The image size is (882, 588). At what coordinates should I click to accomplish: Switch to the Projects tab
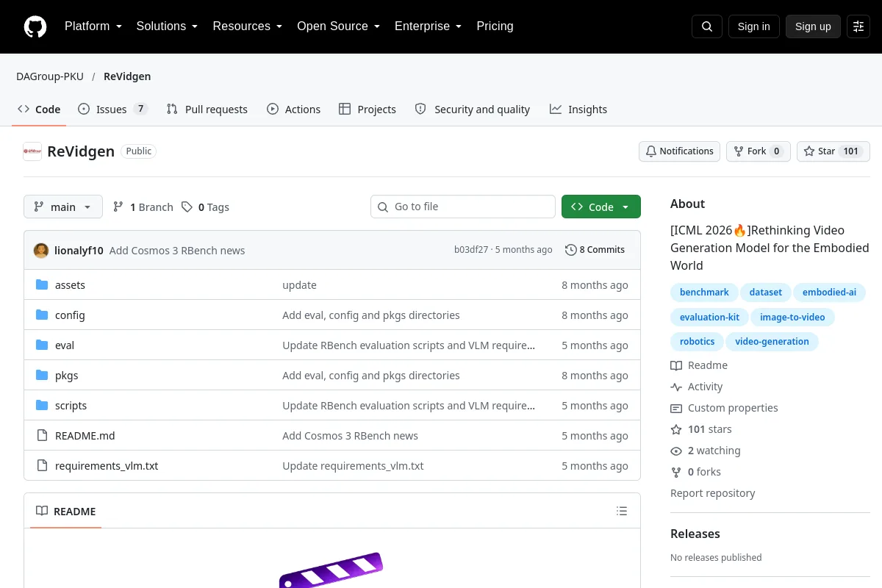pos(367,110)
